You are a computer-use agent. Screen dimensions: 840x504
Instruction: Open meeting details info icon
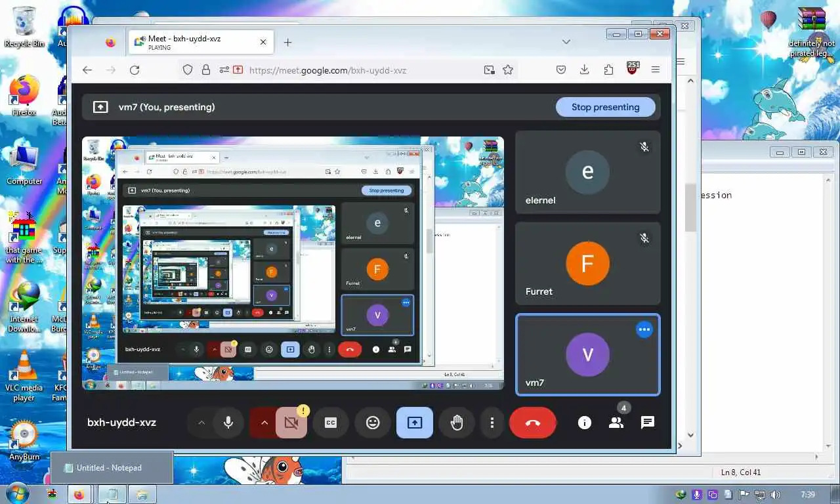(x=584, y=423)
